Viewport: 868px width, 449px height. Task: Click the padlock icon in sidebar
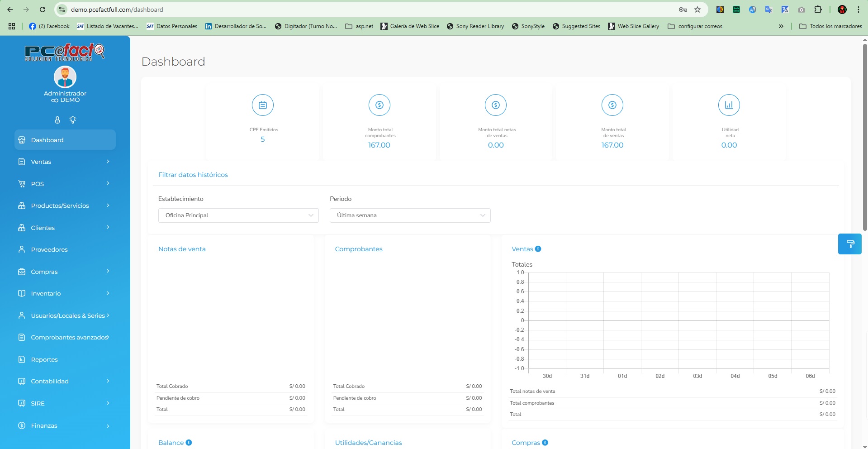click(x=57, y=120)
